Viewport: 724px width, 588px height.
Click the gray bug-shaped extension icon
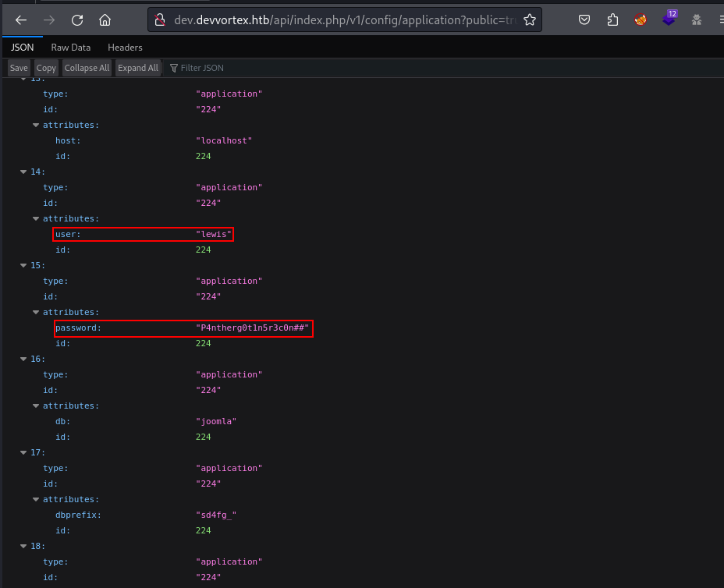696,19
